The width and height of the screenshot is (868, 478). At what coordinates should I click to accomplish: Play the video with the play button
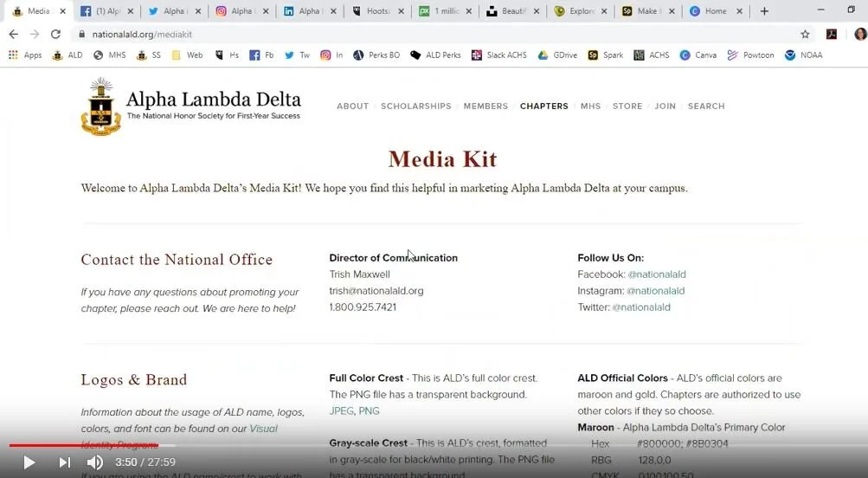29,462
